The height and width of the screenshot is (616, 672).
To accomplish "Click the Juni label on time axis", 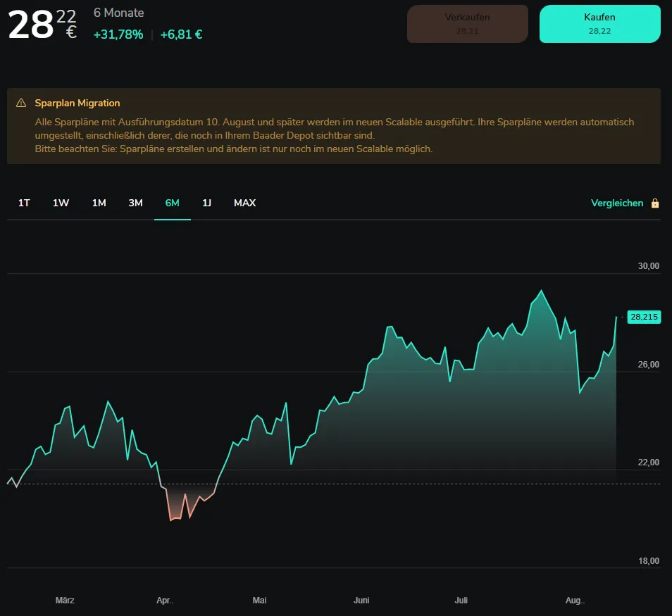I will [361, 600].
